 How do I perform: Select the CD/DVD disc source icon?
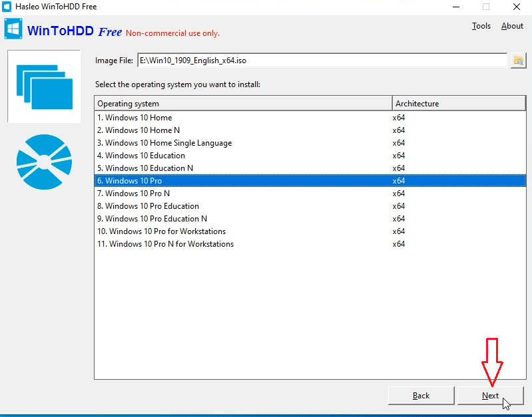[x=44, y=162]
